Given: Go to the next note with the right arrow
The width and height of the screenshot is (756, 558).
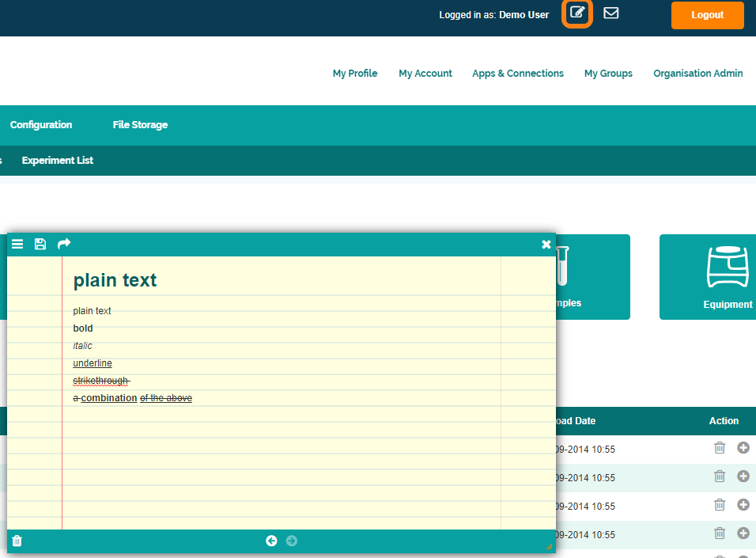Looking at the screenshot, I should tap(292, 541).
